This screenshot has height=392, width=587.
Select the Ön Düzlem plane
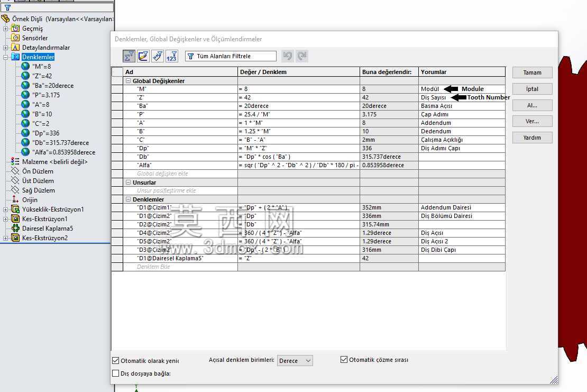38,171
